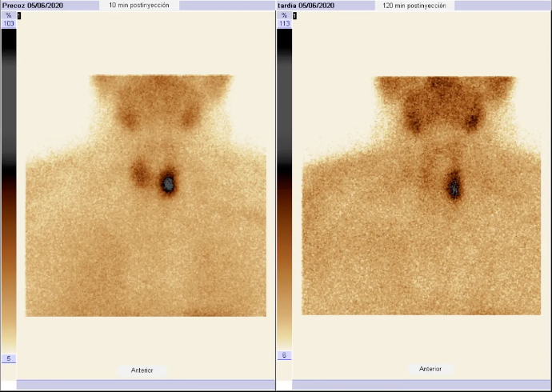
Task: Click the 10 min postinyección label
Action: click(x=139, y=6)
